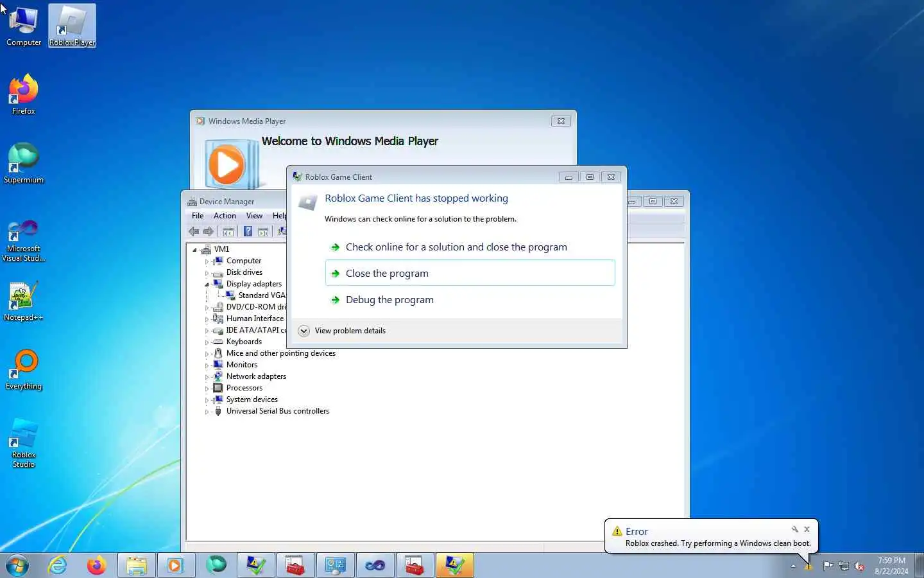Open the Help menu in Device Manager
The height and width of the screenshot is (578, 924).
(278, 216)
